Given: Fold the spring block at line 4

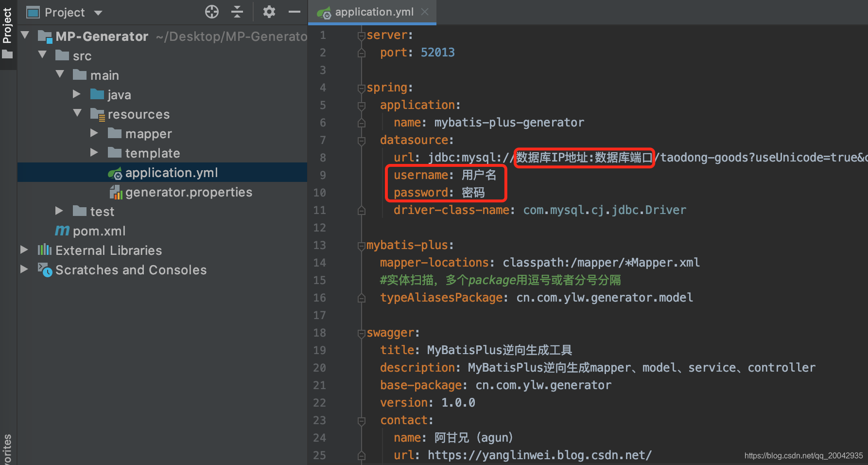Looking at the screenshot, I should click(x=361, y=88).
